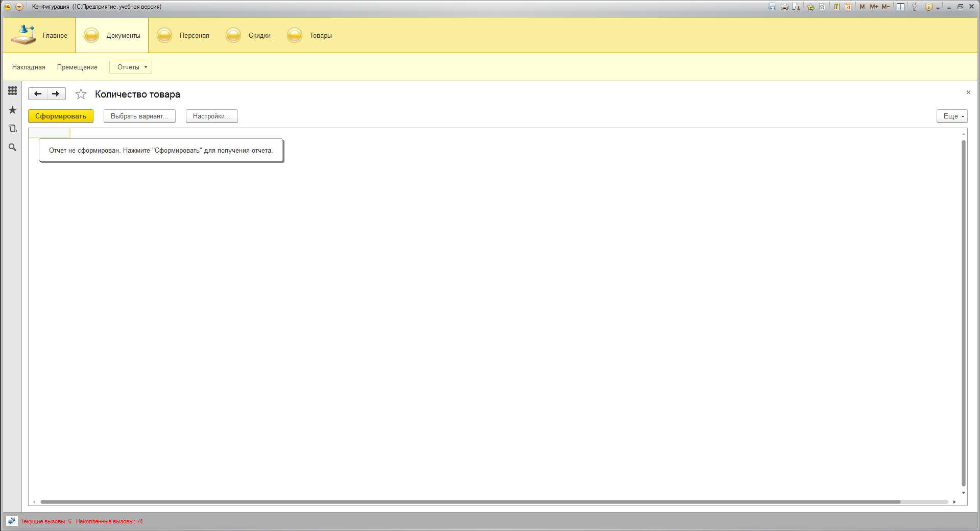980x531 pixels.
Task: Open the Накладная command
Action: click(x=29, y=67)
